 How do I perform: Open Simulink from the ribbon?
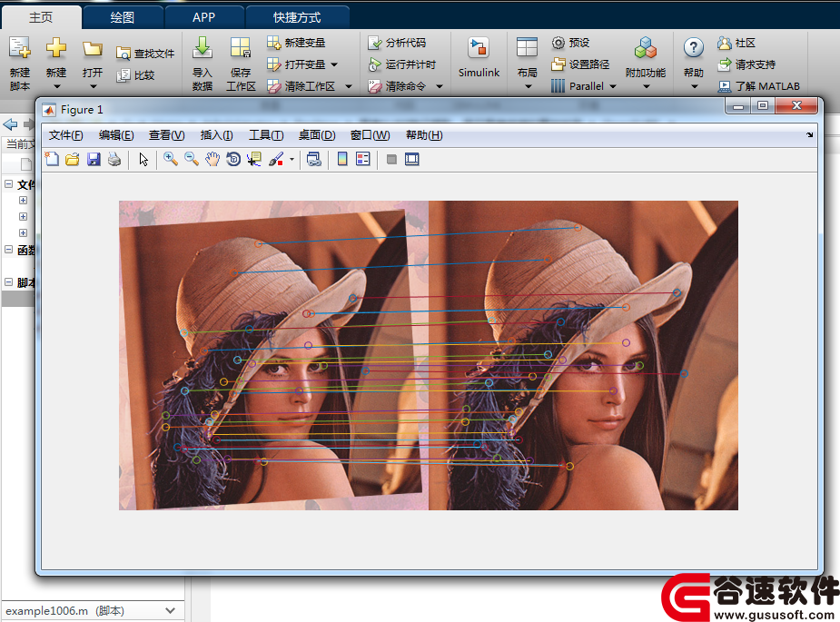pos(479,57)
